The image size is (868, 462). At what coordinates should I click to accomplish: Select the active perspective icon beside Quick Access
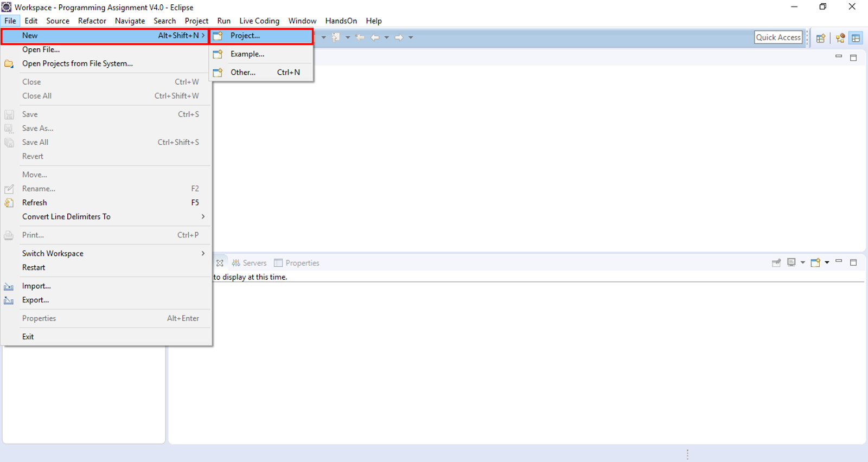(x=856, y=38)
